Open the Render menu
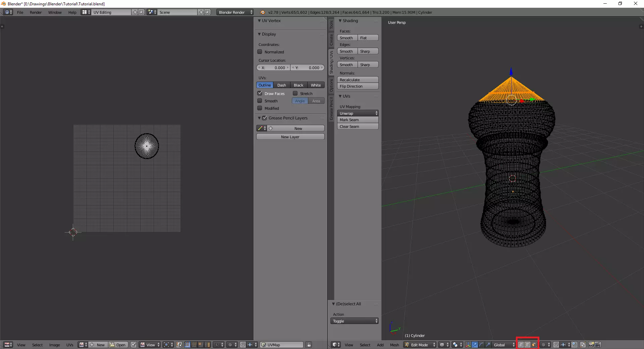The height and width of the screenshot is (349, 644). [36, 12]
